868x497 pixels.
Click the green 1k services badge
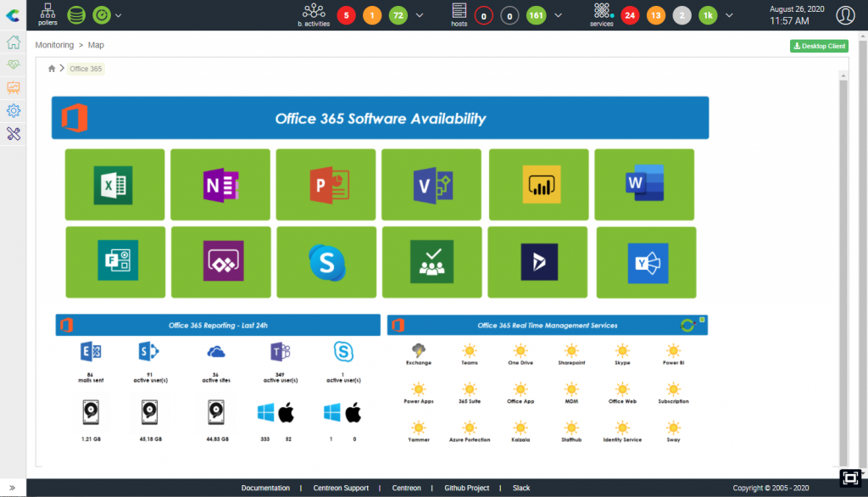[708, 15]
